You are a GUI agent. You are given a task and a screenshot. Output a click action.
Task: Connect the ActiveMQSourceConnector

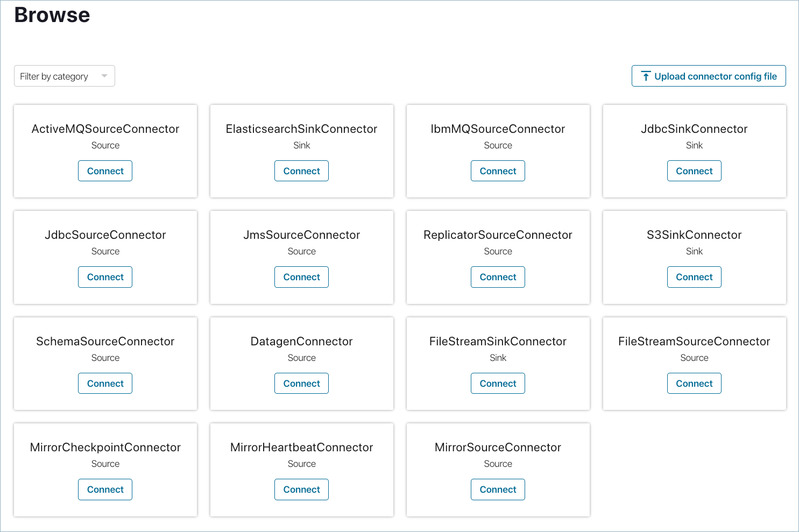click(105, 171)
